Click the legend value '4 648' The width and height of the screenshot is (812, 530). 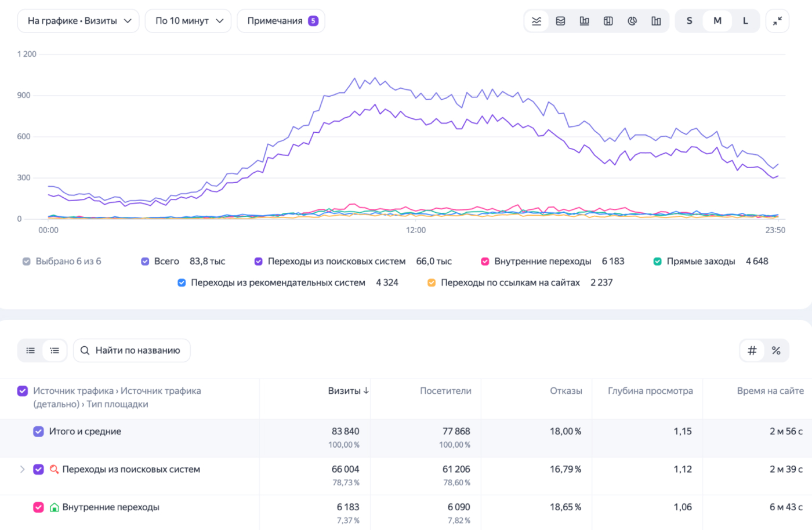tap(757, 262)
